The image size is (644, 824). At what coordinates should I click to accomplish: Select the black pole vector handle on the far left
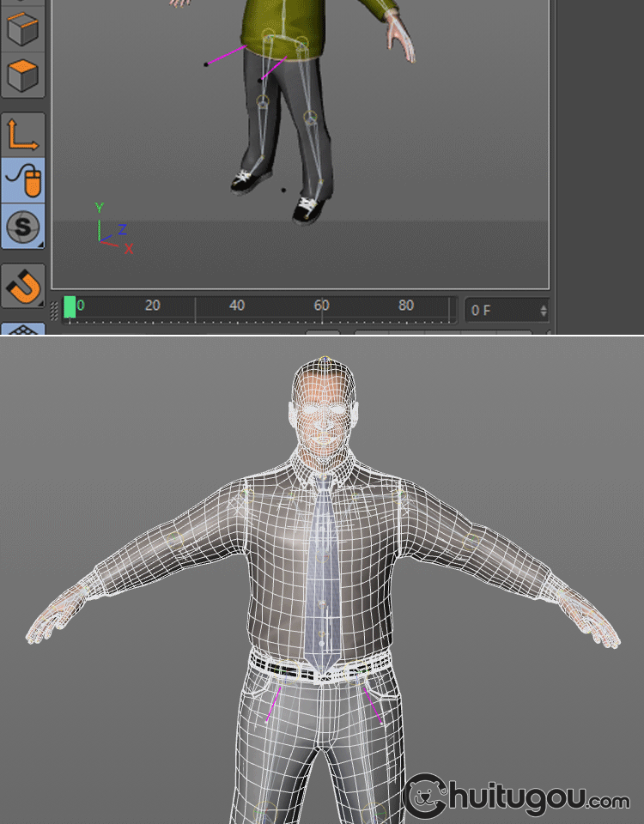tap(206, 64)
